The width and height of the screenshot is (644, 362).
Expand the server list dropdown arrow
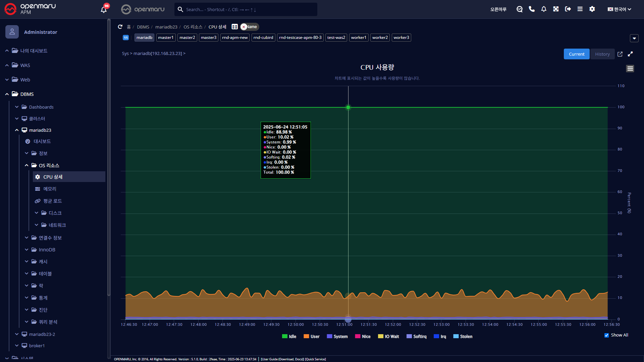[x=634, y=38]
